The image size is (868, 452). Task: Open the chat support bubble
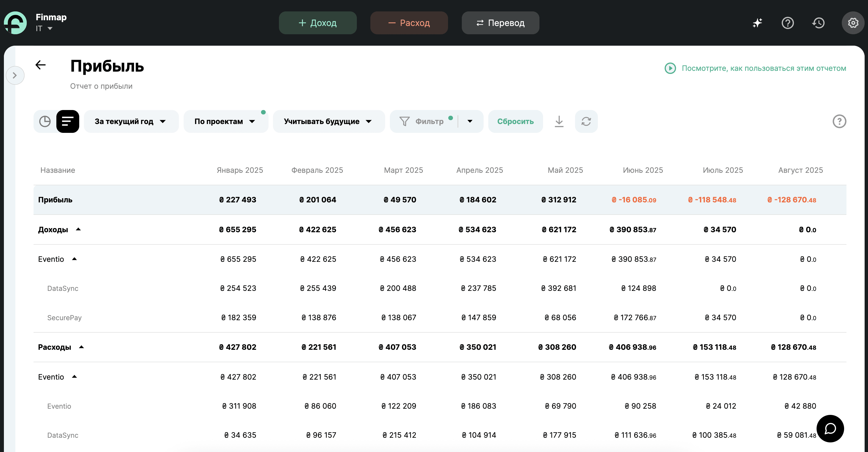click(830, 428)
